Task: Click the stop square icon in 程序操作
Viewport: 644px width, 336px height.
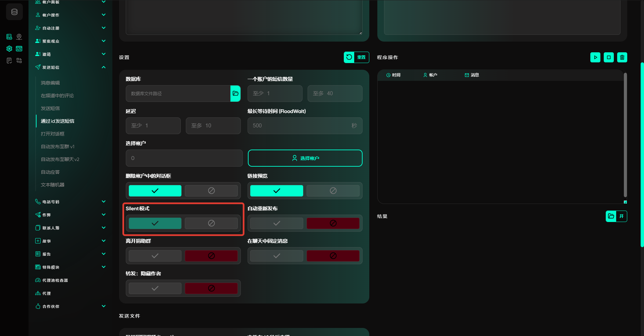Action: (608, 57)
